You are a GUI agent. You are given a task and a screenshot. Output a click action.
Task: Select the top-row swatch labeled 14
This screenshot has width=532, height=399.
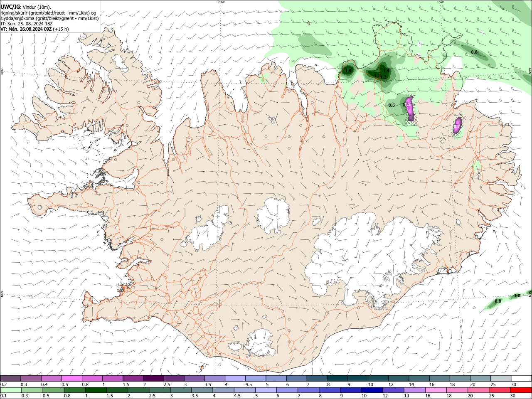419,379
